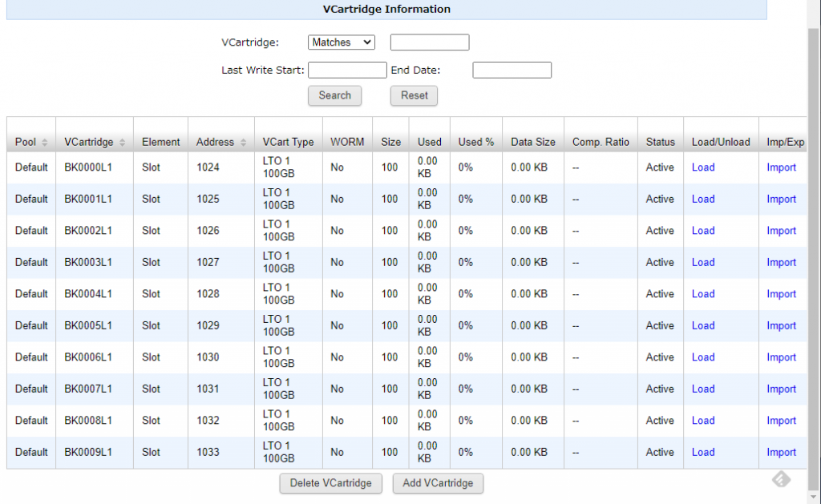Import cartridge BK0003L1

781,263
